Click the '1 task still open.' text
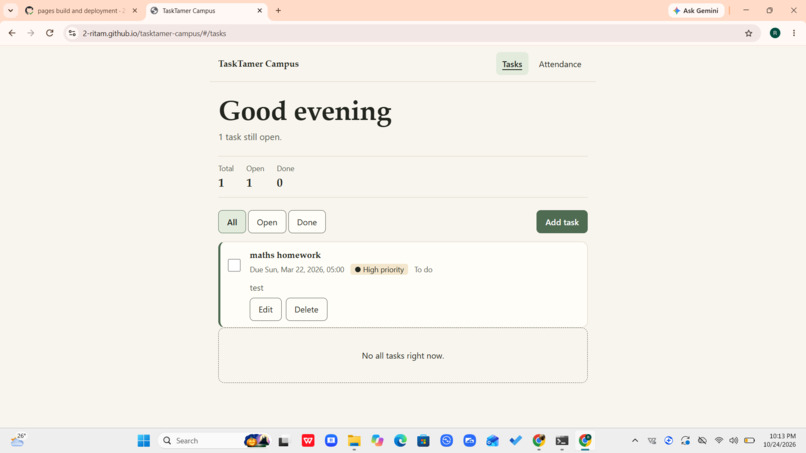The width and height of the screenshot is (806, 453). 250,137
